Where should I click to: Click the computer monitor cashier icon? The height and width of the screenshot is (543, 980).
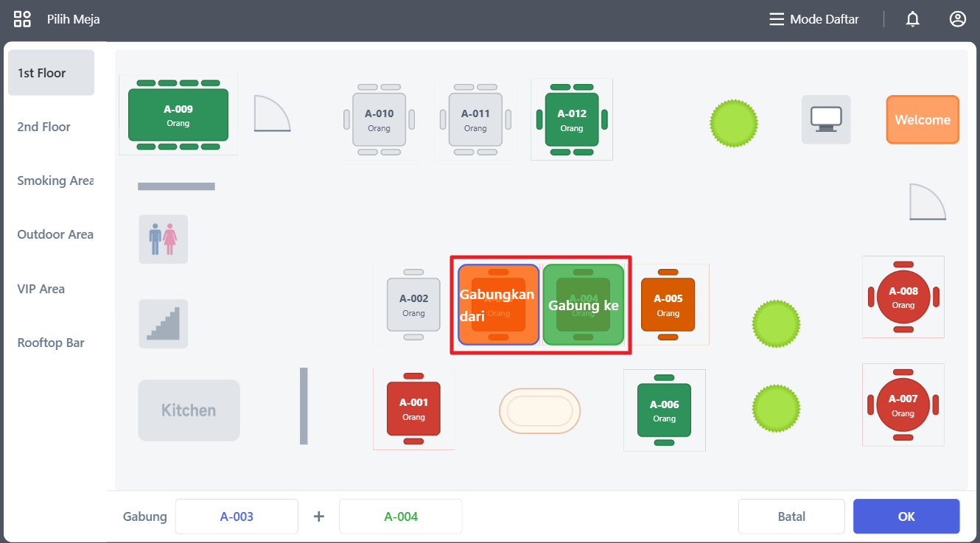coord(826,119)
